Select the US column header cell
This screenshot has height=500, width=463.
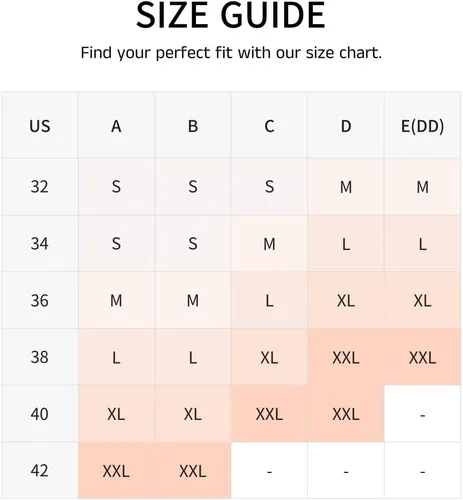(x=40, y=125)
